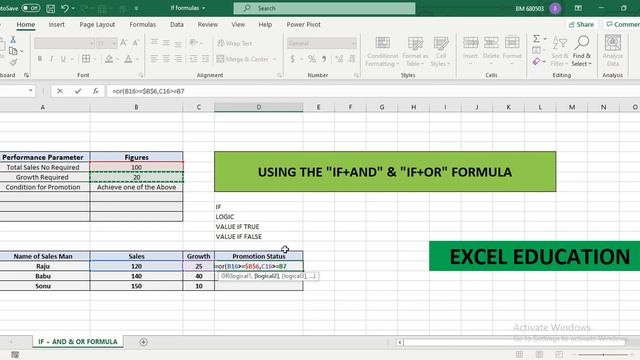Viewport: 640px width, 360px height.
Task: Click the Percent Style icon
Action: [312, 59]
